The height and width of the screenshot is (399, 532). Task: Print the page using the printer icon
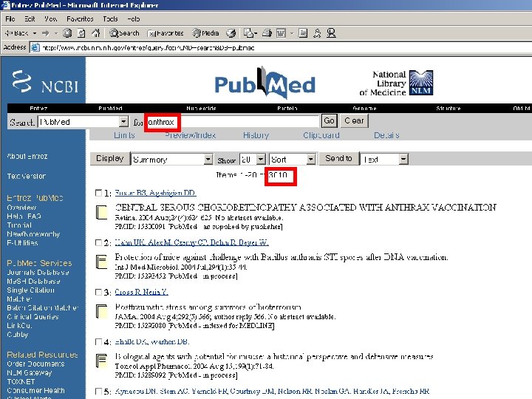[267, 33]
